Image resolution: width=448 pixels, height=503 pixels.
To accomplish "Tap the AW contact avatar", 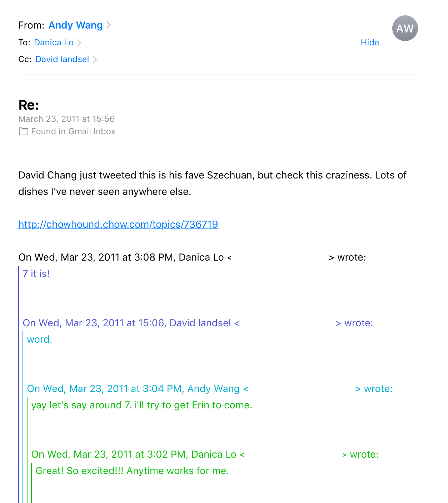I will pos(405,28).
